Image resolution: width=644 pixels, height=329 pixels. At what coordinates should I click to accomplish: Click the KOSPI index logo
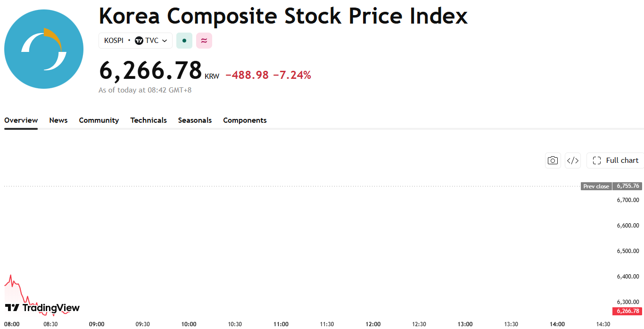pos(44,49)
